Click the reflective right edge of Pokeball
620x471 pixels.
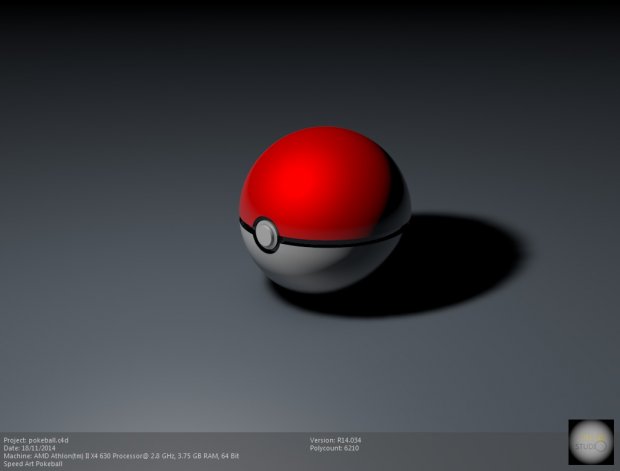401,212
